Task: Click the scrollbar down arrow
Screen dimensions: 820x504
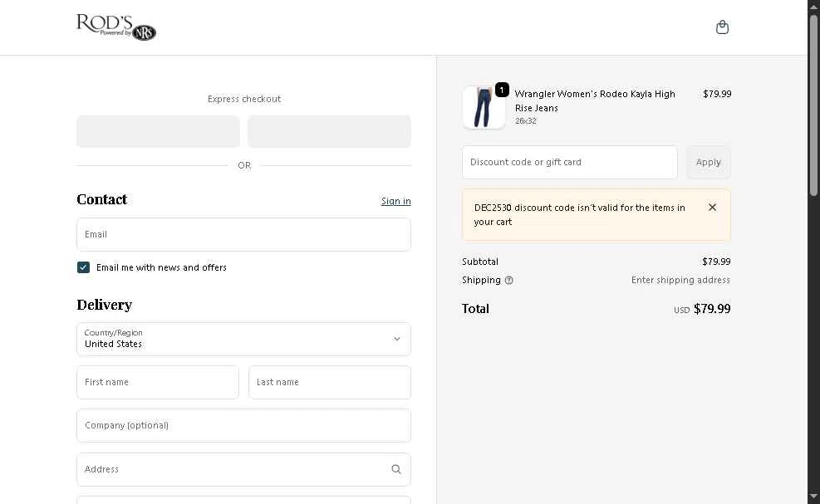Action: pos(813,497)
